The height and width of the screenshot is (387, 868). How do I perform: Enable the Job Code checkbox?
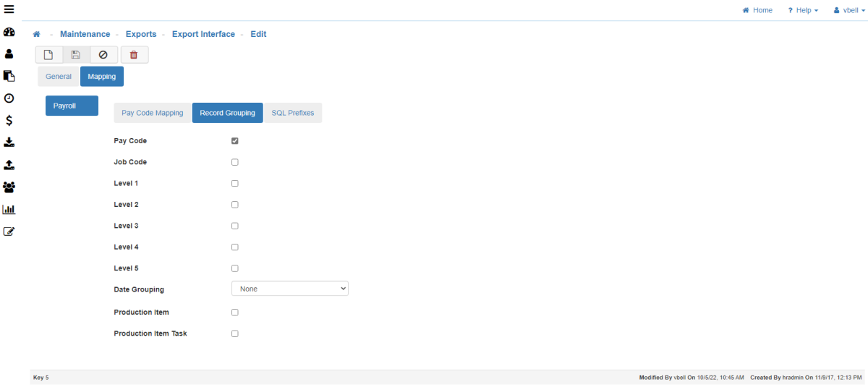(235, 162)
